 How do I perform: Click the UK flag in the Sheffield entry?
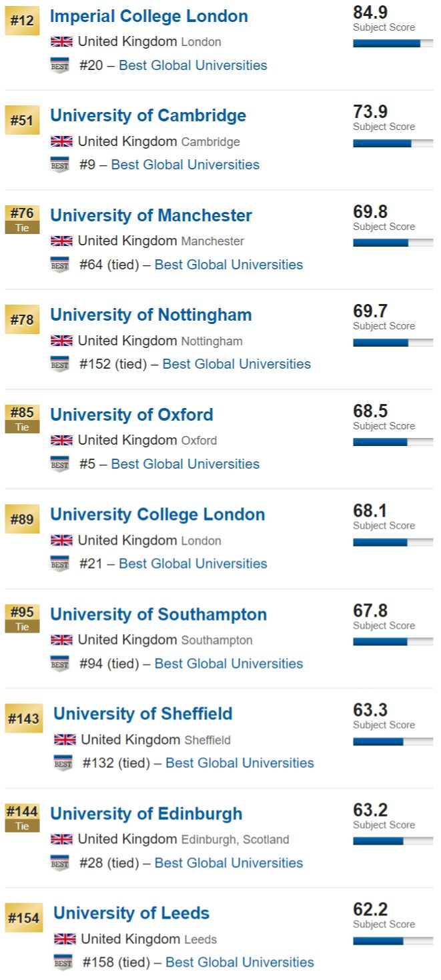65,739
